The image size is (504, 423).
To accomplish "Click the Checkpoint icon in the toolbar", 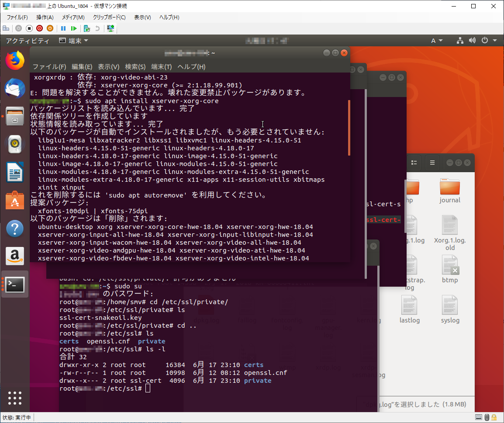I will pyautogui.click(x=87, y=28).
